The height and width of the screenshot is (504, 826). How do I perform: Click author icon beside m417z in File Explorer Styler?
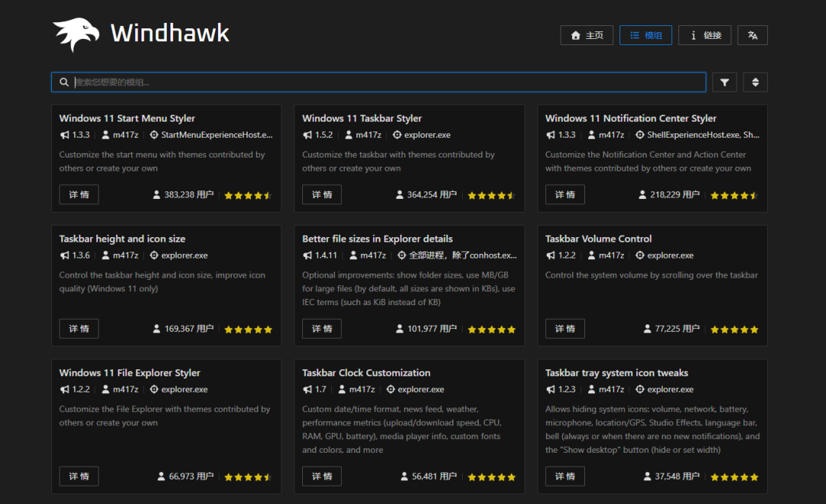[106, 389]
